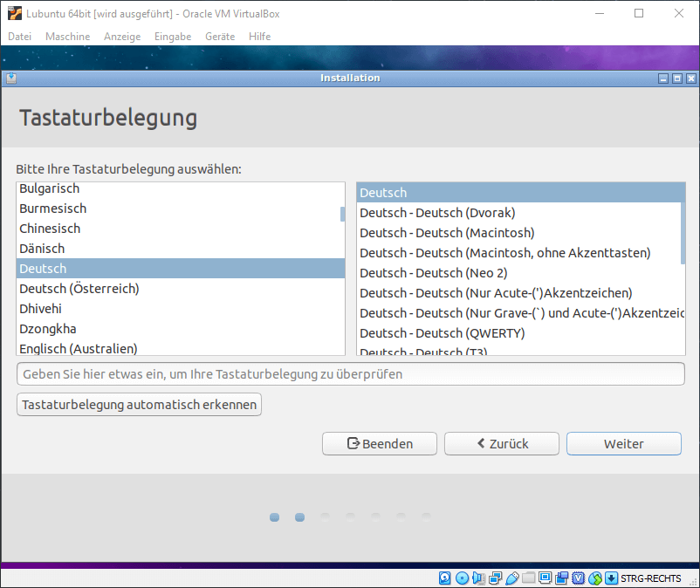Open the Datei menu
700x588 pixels.
(20, 37)
